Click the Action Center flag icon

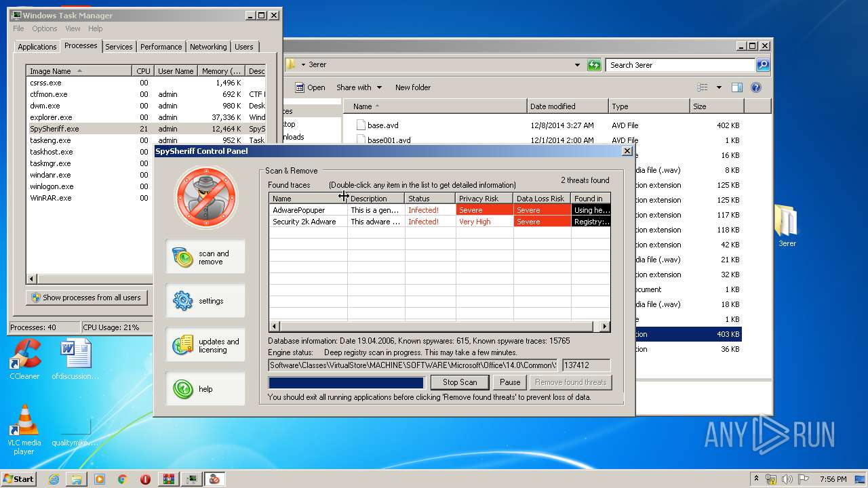pos(804,479)
